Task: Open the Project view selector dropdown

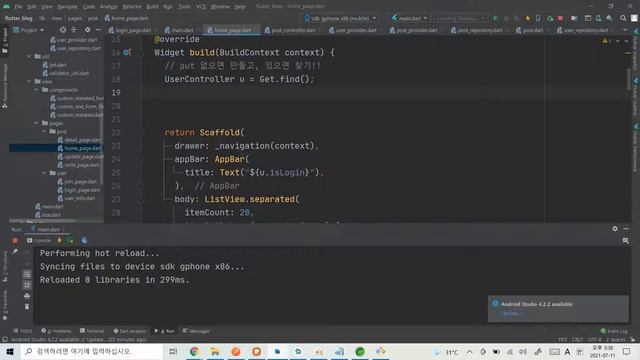Action: [x=29, y=30]
